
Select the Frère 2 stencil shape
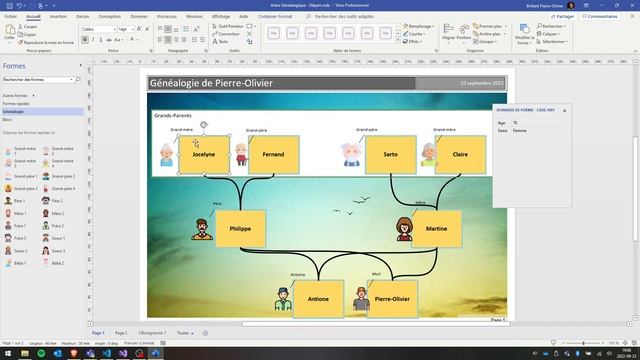point(53,226)
